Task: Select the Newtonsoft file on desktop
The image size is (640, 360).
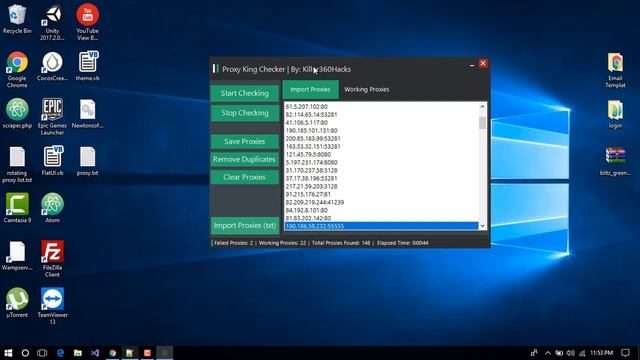Action: click(87, 113)
